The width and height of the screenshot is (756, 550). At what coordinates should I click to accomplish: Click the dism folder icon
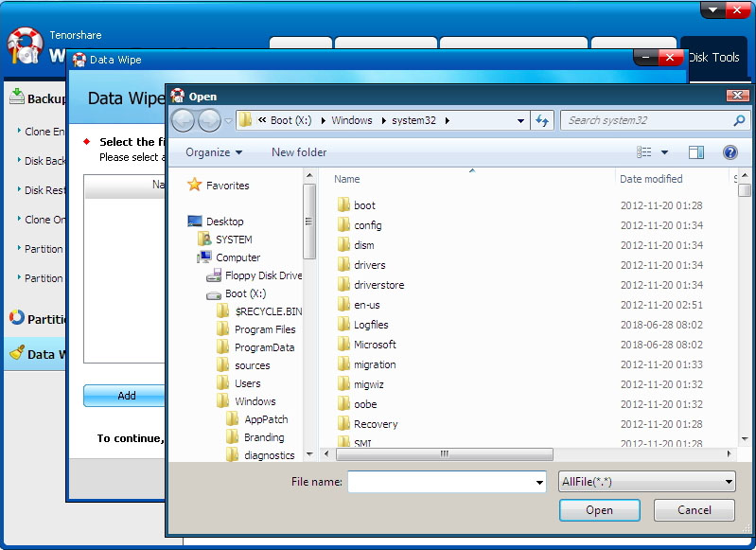pyautogui.click(x=343, y=244)
